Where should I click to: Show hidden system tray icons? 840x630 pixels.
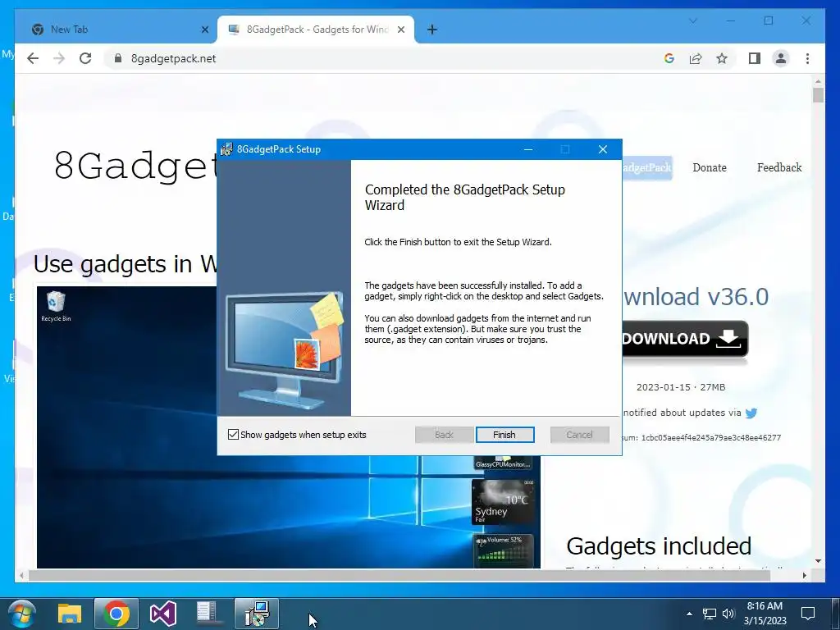689,614
